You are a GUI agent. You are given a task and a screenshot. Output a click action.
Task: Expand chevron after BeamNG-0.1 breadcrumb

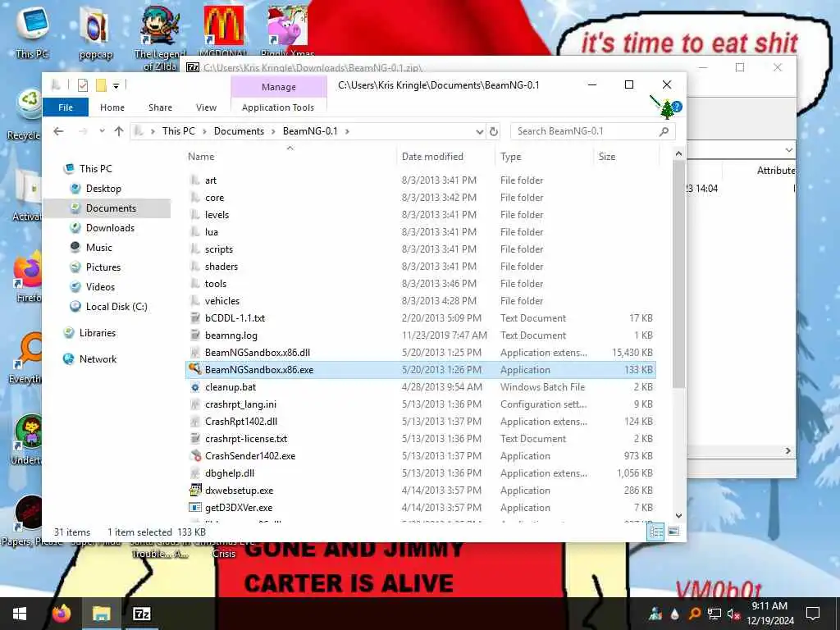348,132
